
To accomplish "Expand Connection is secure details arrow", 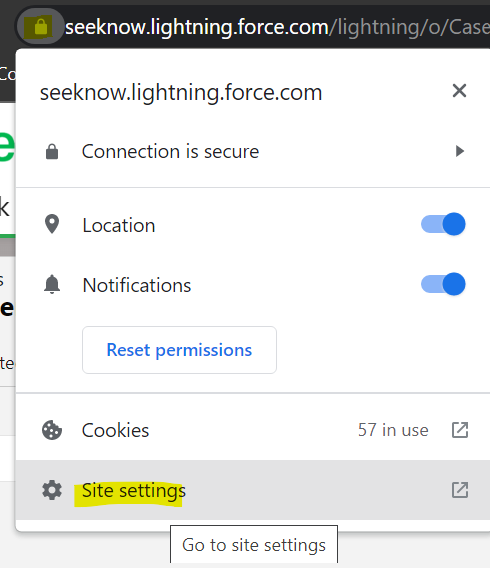I will (460, 151).
